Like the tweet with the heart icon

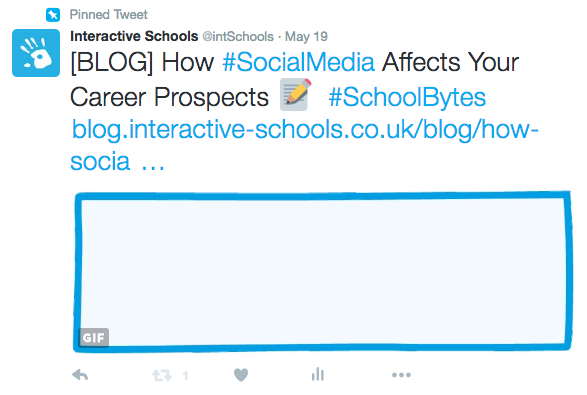pos(241,375)
